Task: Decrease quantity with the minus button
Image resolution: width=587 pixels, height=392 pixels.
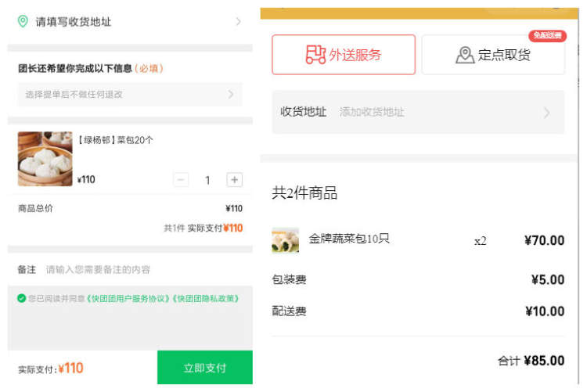Action: (x=181, y=180)
